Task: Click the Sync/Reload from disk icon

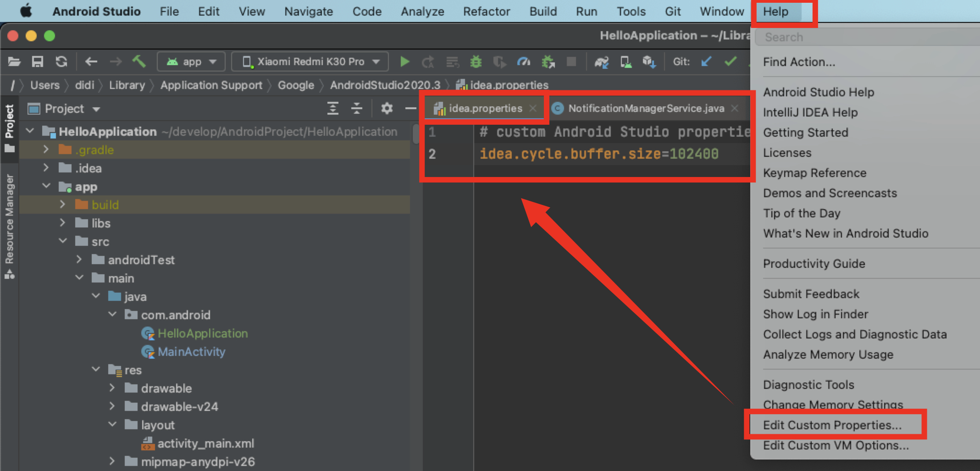Action: pyautogui.click(x=61, y=61)
